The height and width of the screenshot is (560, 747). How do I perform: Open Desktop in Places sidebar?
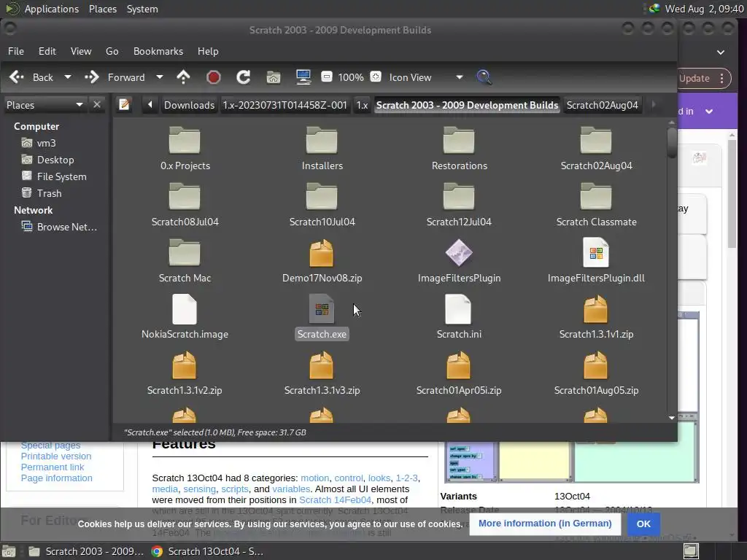pos(47,160)
